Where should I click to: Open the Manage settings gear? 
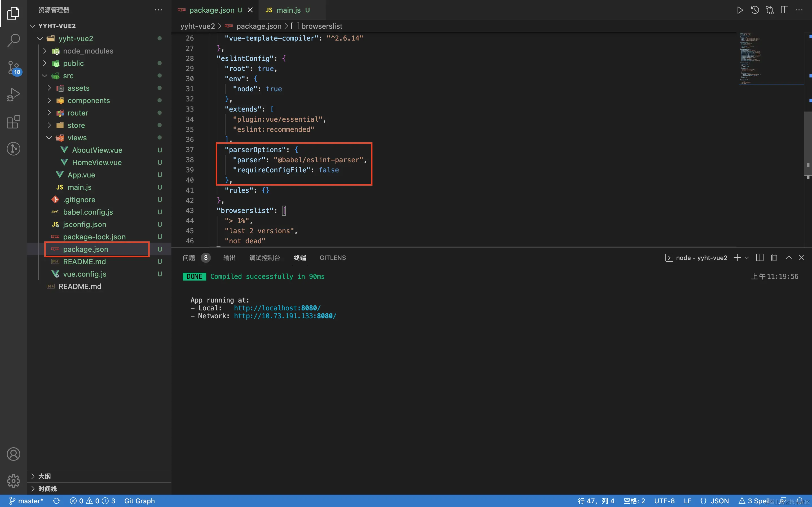pyautogui.click(x=14, y=481)
